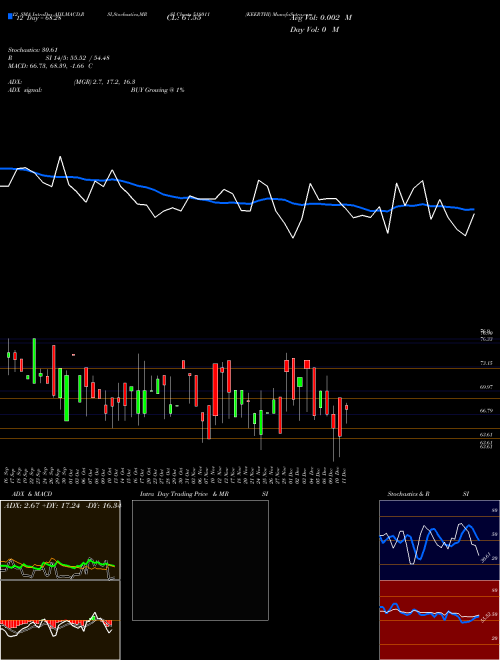This screenshot has height=660, width=500.
Task: Click the blue 12-day SMA legend square
Action: (10, 17)
